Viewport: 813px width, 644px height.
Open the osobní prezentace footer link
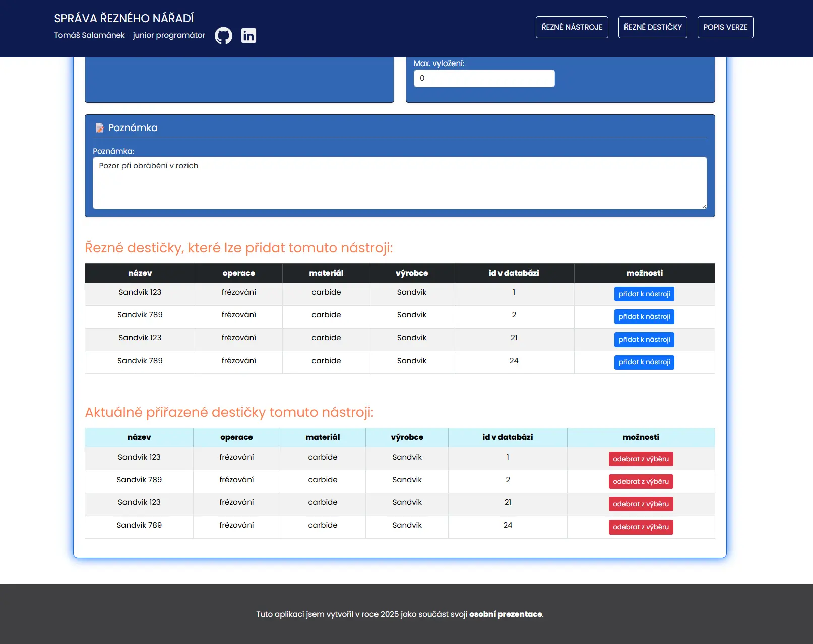pos(506,614)
